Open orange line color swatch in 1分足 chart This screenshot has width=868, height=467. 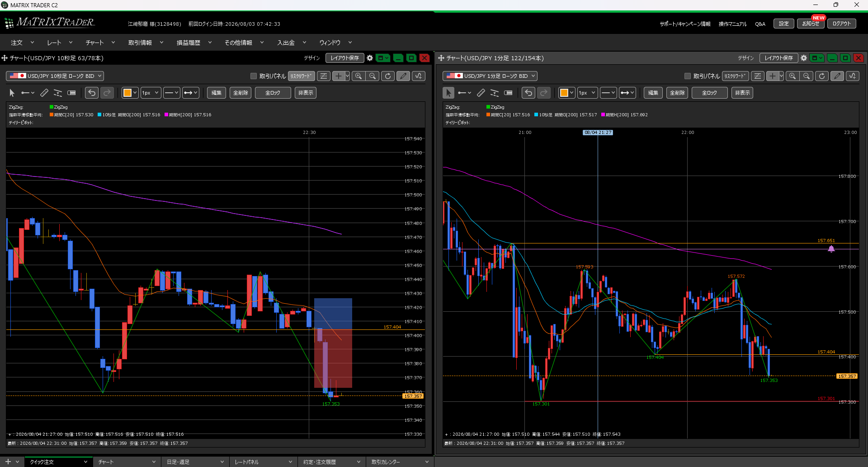pyautogui.click(x=564, y=93)
